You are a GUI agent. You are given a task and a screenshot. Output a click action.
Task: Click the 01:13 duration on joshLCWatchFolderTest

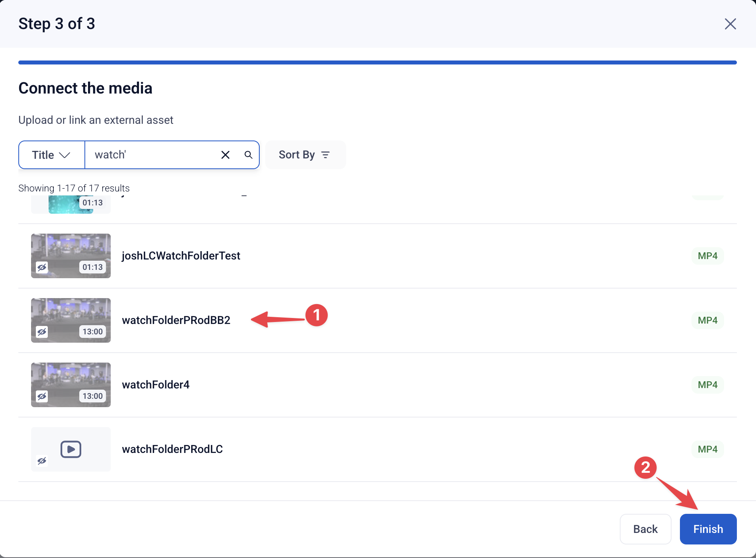pyautogui.click(x=93, y=267)
